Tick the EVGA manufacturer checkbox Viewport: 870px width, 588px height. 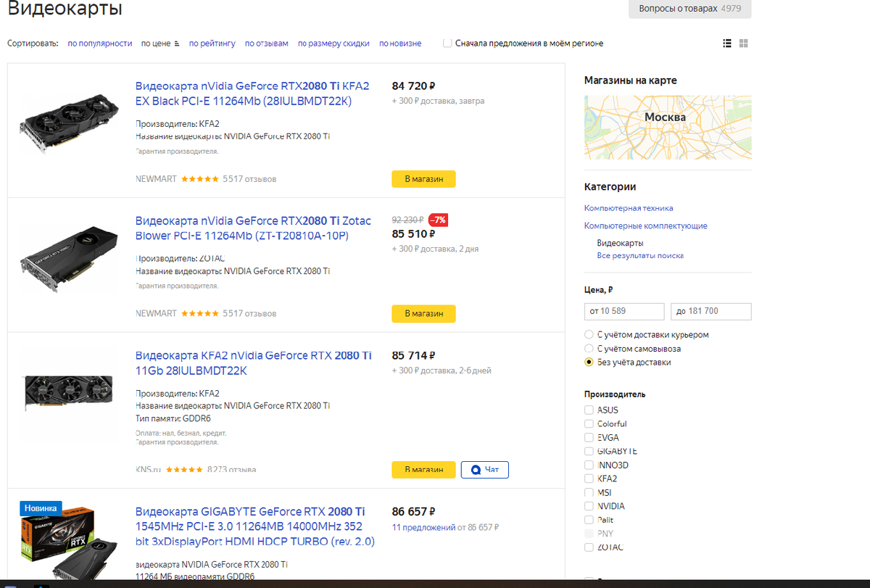[589, 438]
